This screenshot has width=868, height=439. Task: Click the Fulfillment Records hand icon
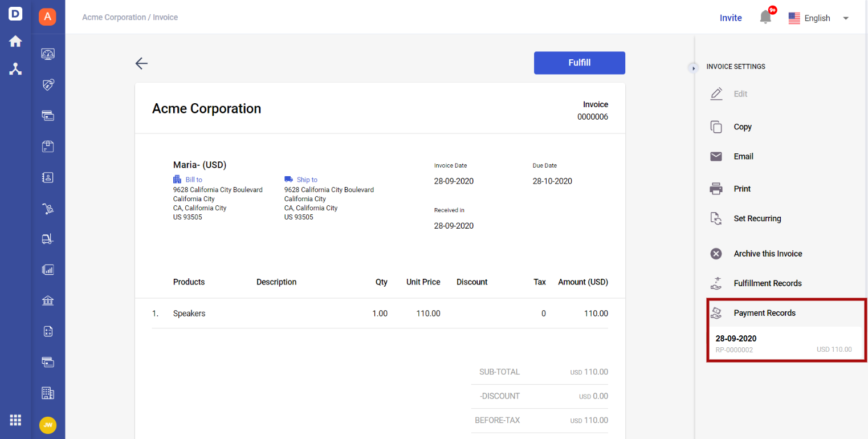pos(716,283)
